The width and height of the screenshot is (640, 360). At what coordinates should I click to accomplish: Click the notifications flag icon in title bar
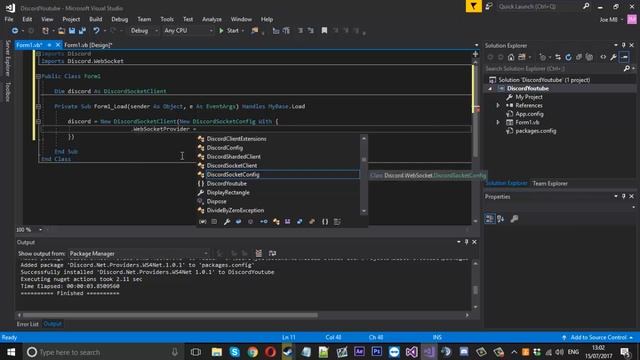(473, 7)
